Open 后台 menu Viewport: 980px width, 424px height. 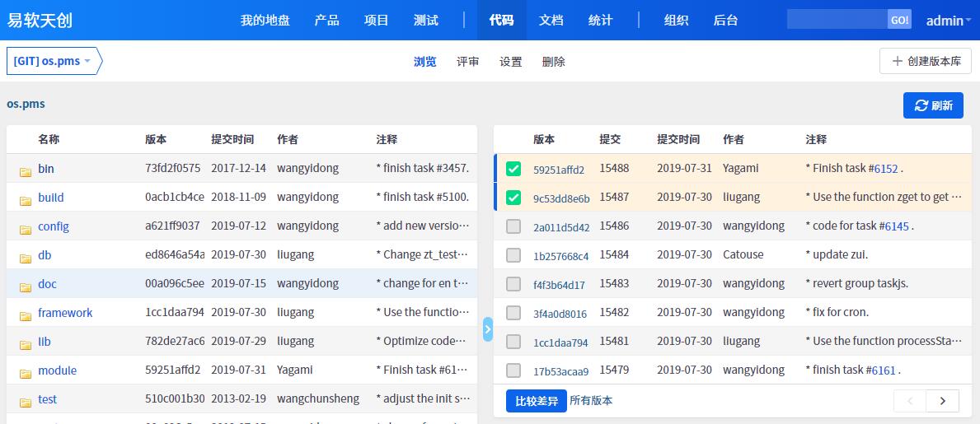[725, 20]
